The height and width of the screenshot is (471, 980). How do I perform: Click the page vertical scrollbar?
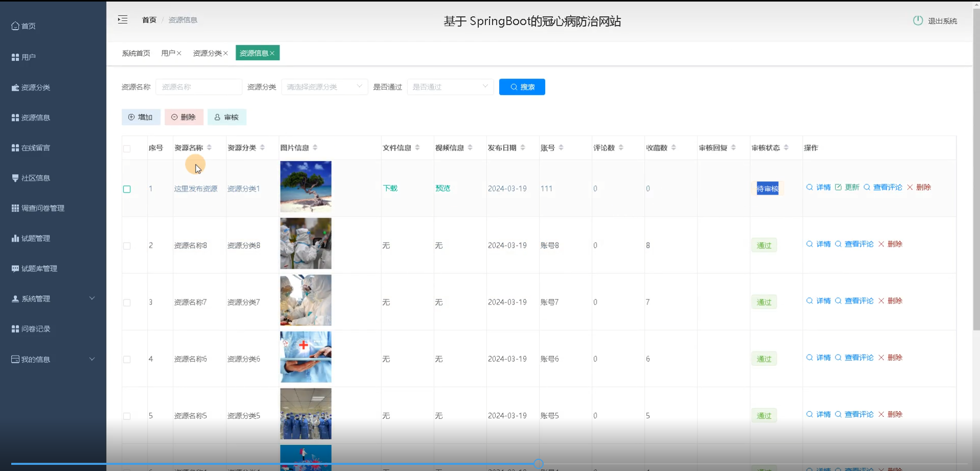tap(976, 169)
